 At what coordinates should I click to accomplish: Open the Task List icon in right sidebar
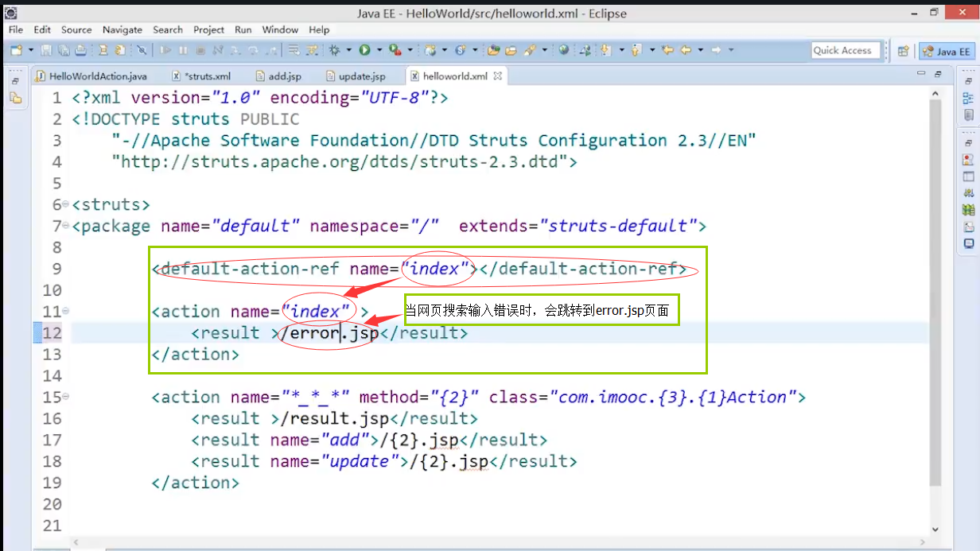coord(968,115)
